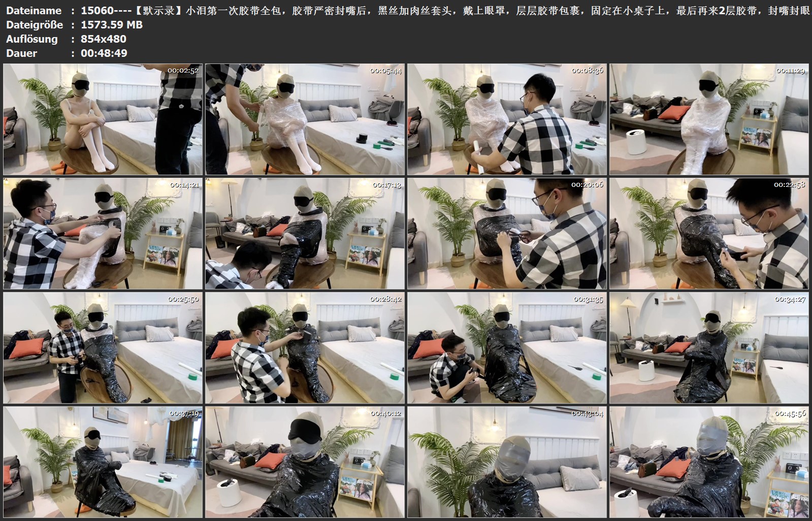This screenshot has height=521, width=812.
Task: Open the preview frame at 00:22:58
Action: 709,234
